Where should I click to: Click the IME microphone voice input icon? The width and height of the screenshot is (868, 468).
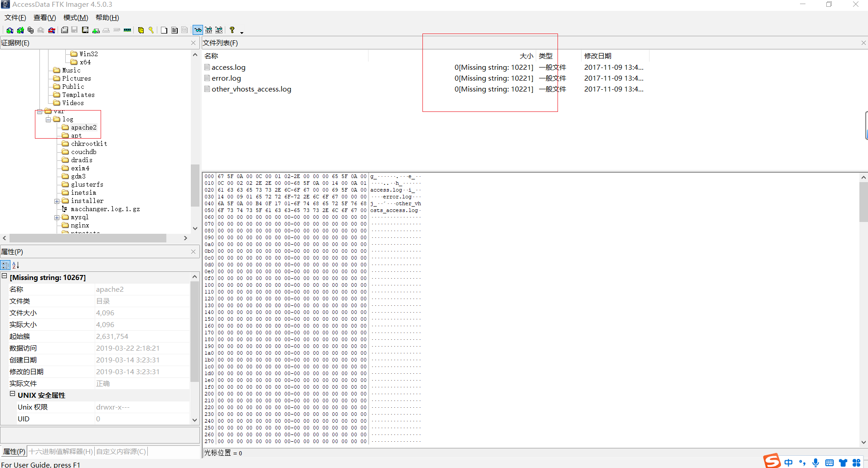(x=816, y=463)
